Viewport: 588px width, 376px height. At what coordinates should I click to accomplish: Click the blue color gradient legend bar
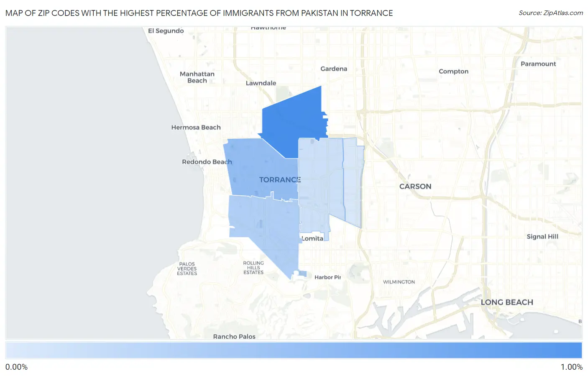point(294,350)
